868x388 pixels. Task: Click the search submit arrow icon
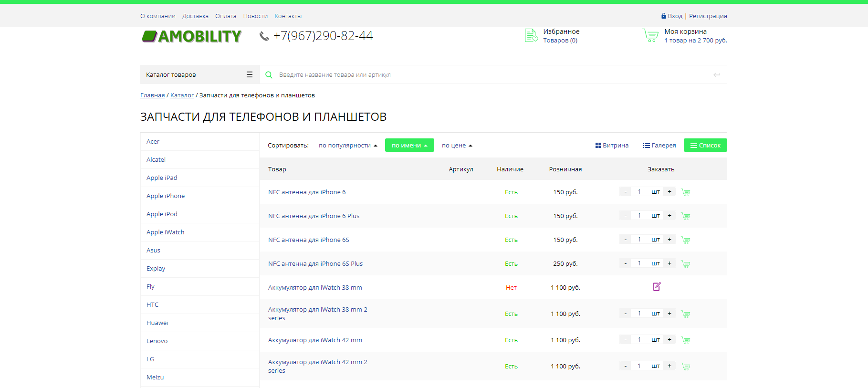coord(717,75)
